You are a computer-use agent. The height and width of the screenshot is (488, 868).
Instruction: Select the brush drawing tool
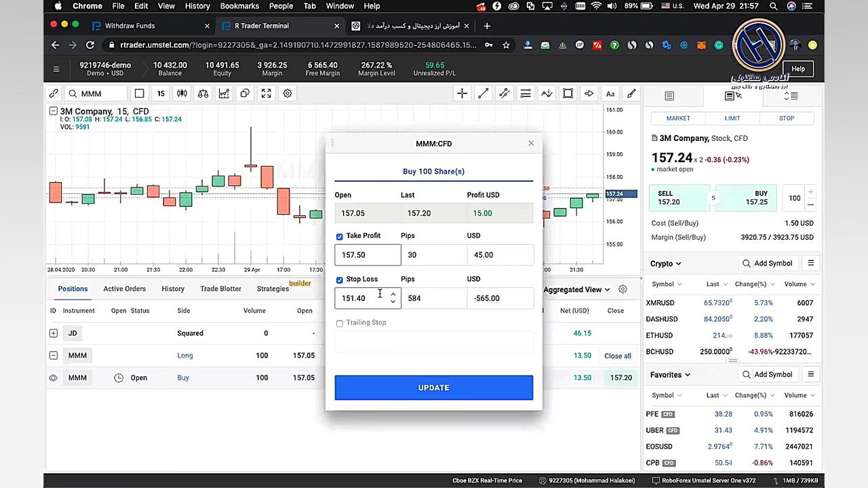tap(631, 94)
